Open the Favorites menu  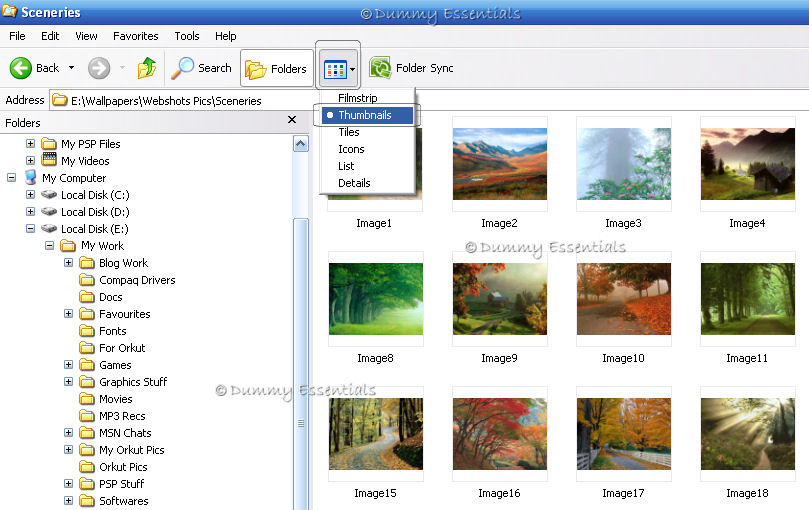(136, 36)
